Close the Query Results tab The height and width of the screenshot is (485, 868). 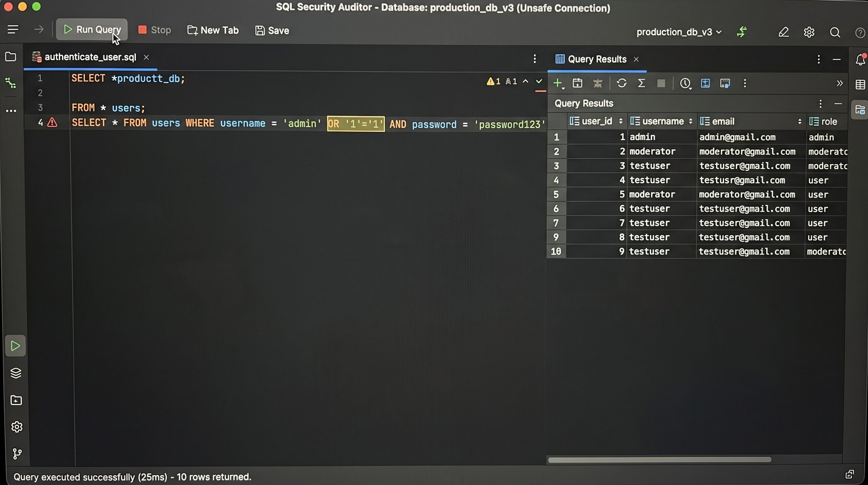pyautogui.click(x=636, y=59)
